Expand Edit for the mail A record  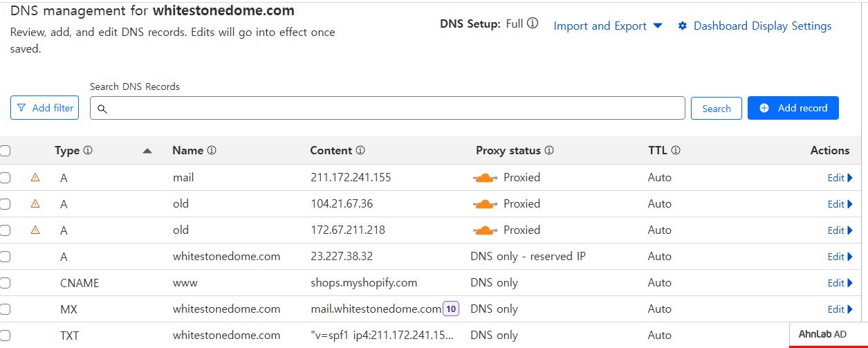840,178
